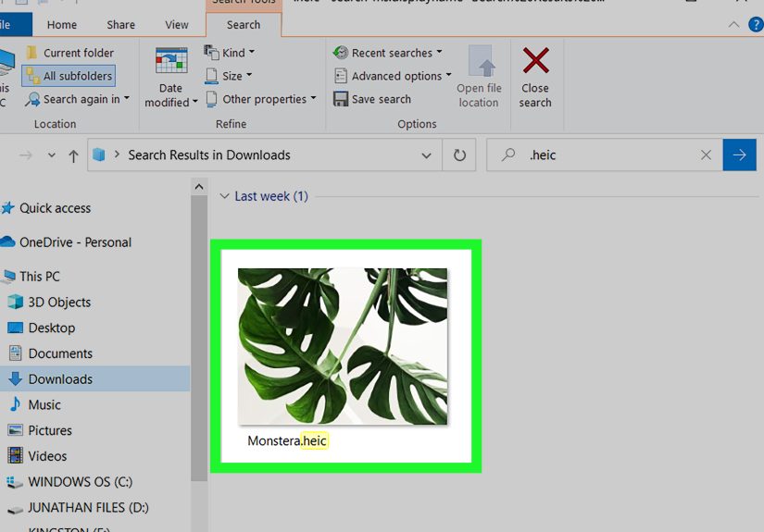764x532 pixels.
Task: Select This PC in the navigation pane
Action: tap(39, 277)
